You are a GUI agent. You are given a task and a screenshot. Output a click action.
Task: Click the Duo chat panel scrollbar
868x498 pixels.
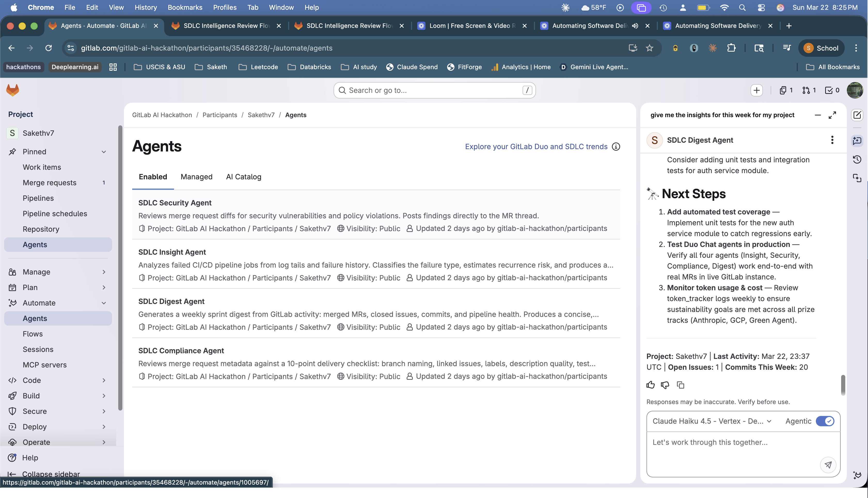pos(843,385)
